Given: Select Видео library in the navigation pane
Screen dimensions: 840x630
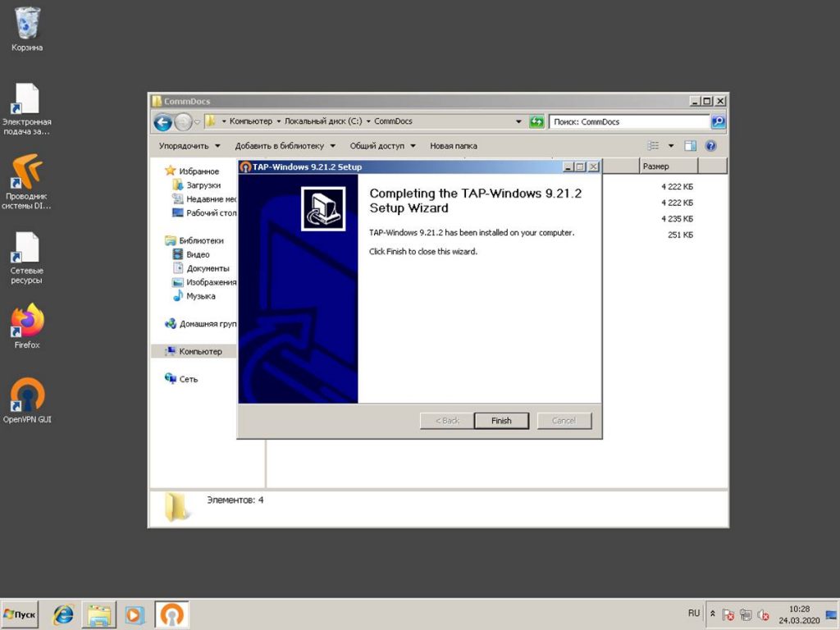Looking at the screenshot, I should click(198, 255).
